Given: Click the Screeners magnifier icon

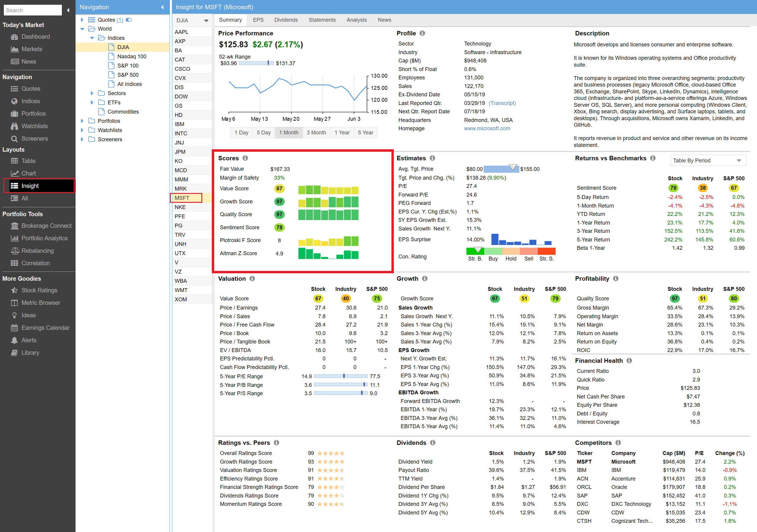Looking at the screenshot, I should [15, 139].
